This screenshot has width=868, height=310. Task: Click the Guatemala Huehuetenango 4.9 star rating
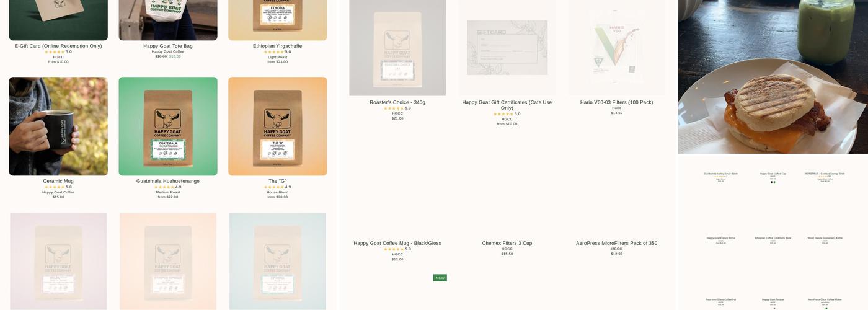point(168,187)
